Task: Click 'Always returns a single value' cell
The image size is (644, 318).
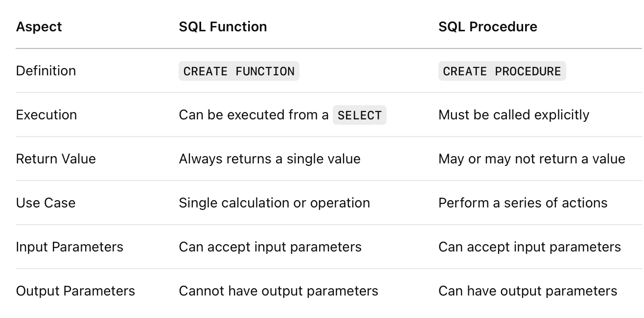Action: [270, 159]
